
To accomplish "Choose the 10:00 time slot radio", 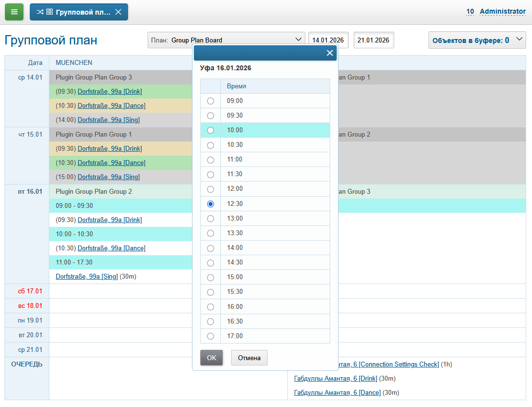I will (x=211, y=130).
